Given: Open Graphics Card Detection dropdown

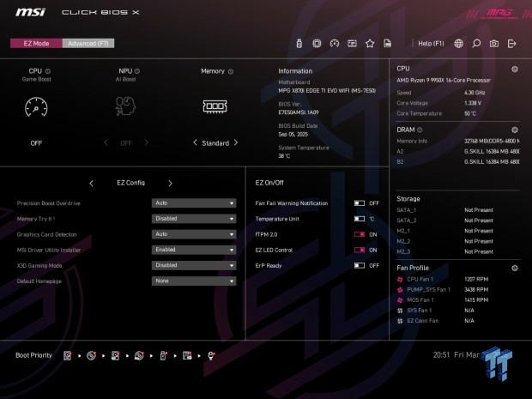Looking at the screenshot, I should click(194, 234).
